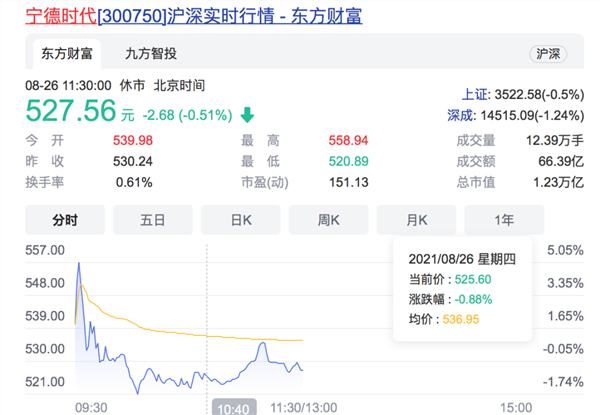Image resolution: width=600 pixels, height=415 pixels.
Task: Click the current price 527.56
Action: pyautogui.click(x=71, y=111)
